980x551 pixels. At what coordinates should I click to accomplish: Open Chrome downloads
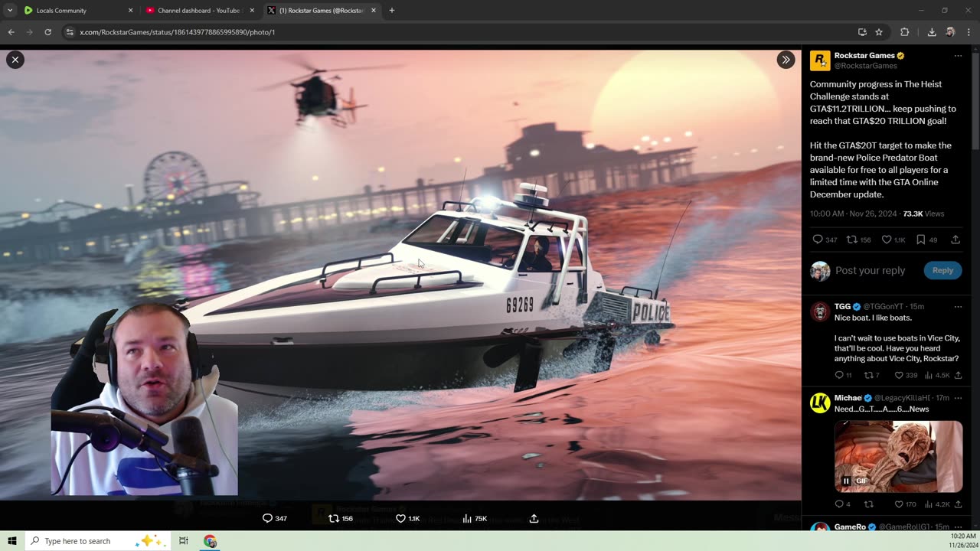[x=932, y=32]
